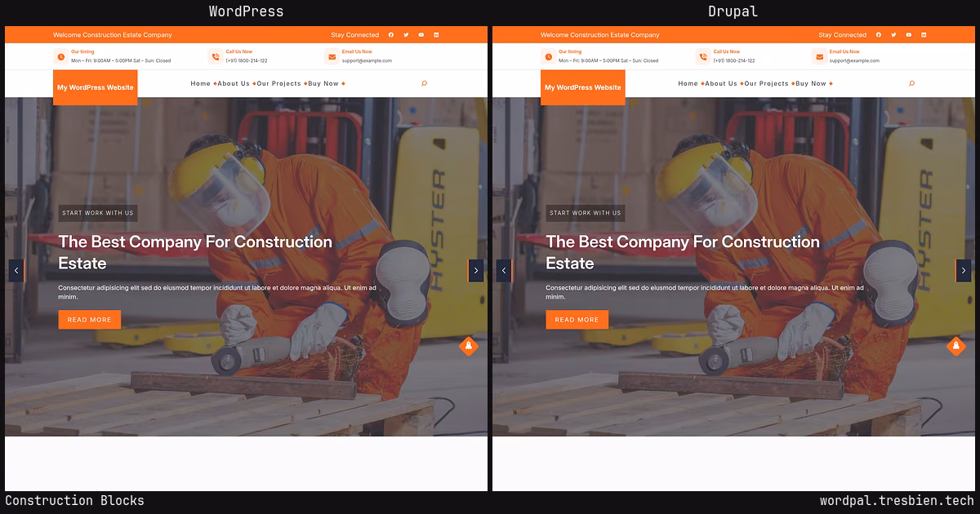The image size is (980, 514).
Task: Select Our Projects menu item in WordPress pane
Action: point(279,83)
